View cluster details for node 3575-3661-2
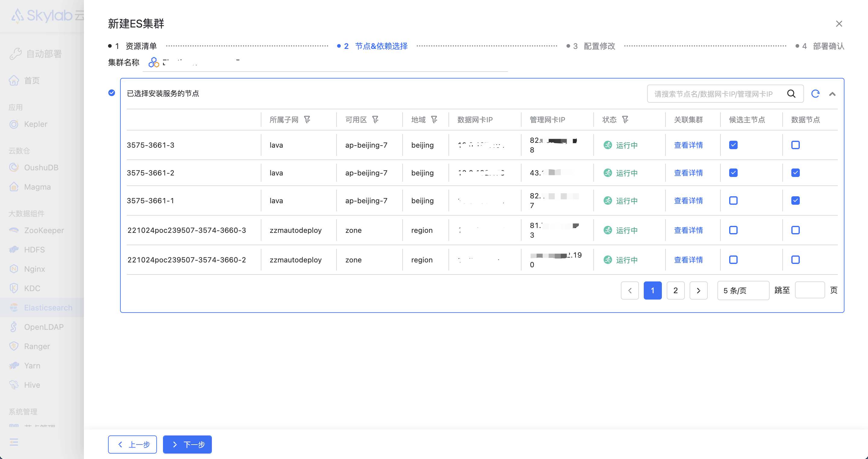Viewport: 868px width, 459px height. point(688,173)
